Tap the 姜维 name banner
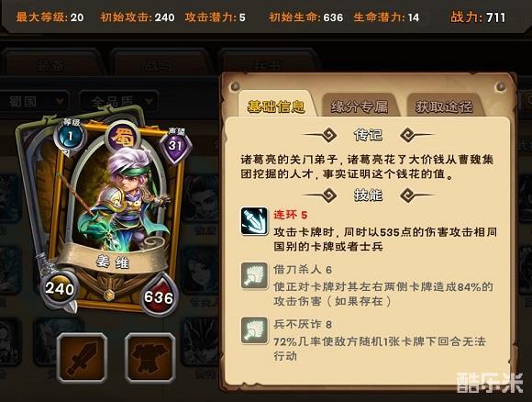This screenshot has width=532, height=402. pyautogui.click(x=112, y=261)
